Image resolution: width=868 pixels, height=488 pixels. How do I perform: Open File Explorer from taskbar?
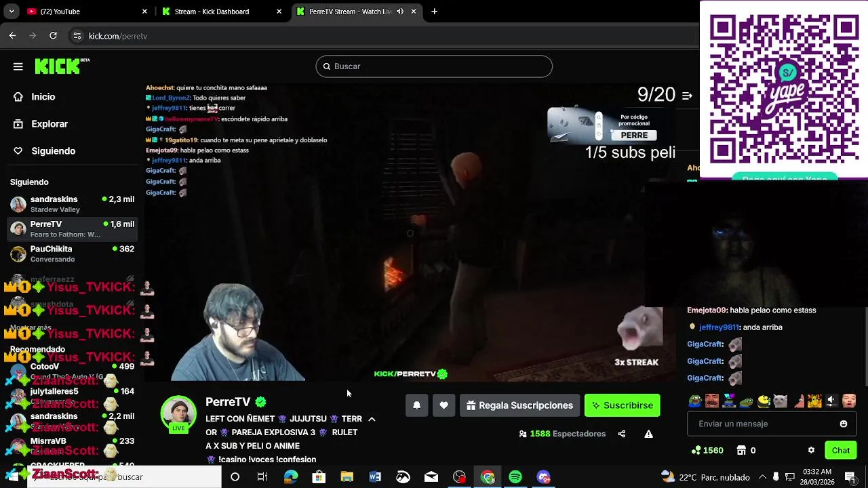pos(347,477)
